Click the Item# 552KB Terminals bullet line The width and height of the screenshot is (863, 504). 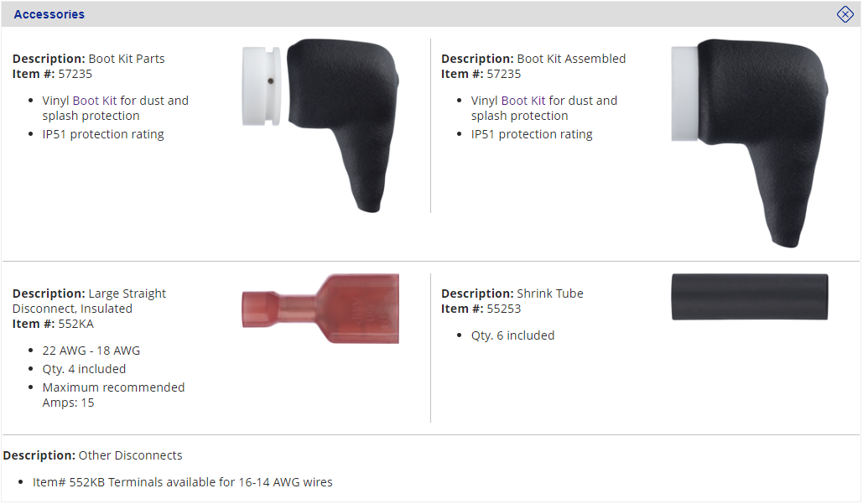pos(182,482)
